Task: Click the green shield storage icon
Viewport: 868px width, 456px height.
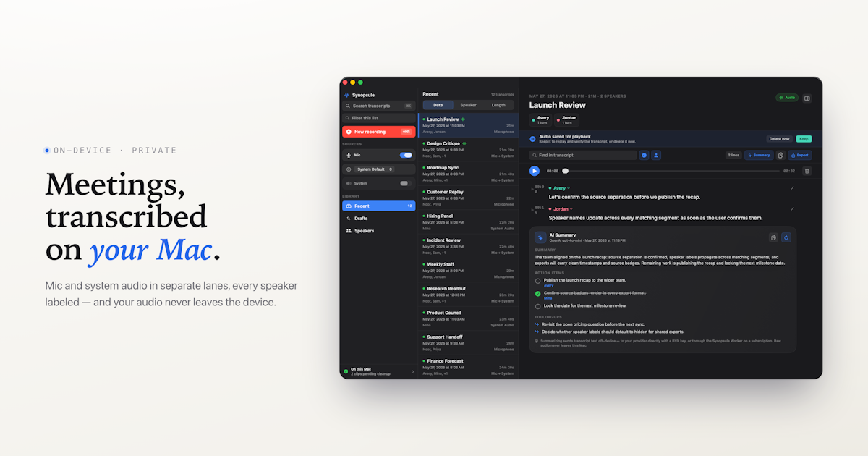Action: (346, 371)
